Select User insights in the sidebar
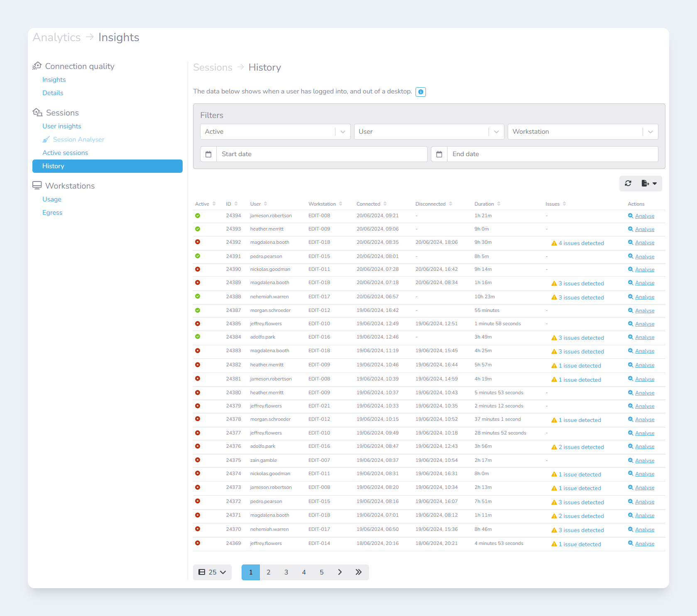This screenshot has width=697, height=616. coord(62,126)
